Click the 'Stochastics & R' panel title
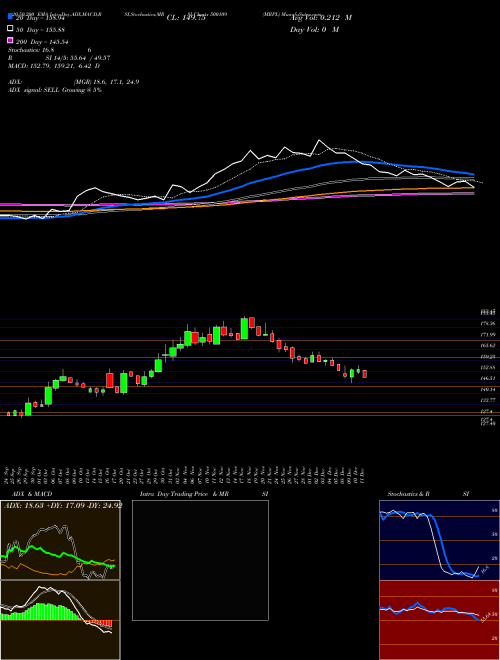 point(409,494)
